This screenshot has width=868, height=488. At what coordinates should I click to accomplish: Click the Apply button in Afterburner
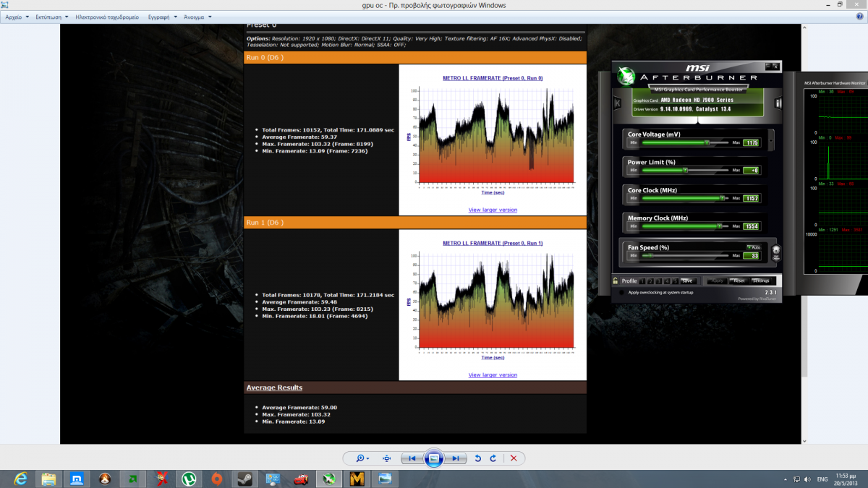coord(718,281)
